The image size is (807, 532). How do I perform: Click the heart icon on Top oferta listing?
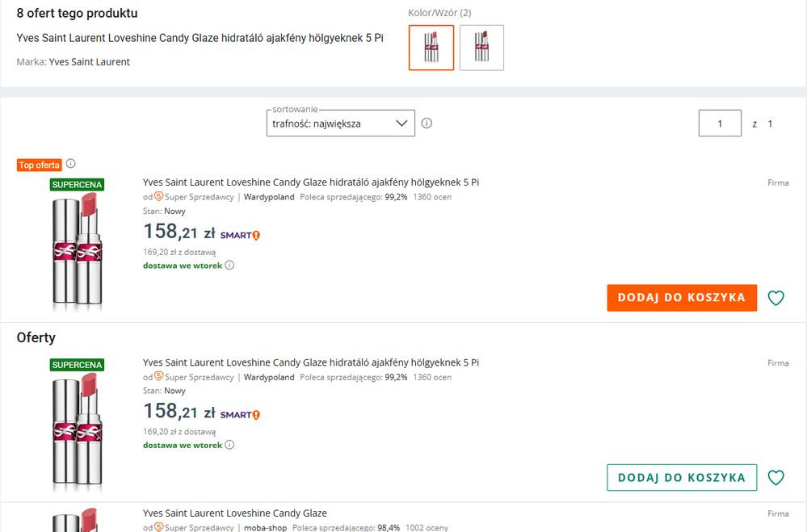pyautogui.click(x=775, y=298)
